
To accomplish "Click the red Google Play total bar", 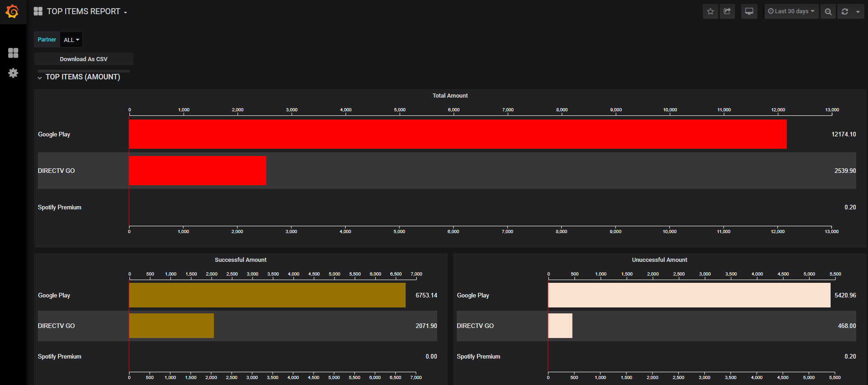I will tap(458, 134).
